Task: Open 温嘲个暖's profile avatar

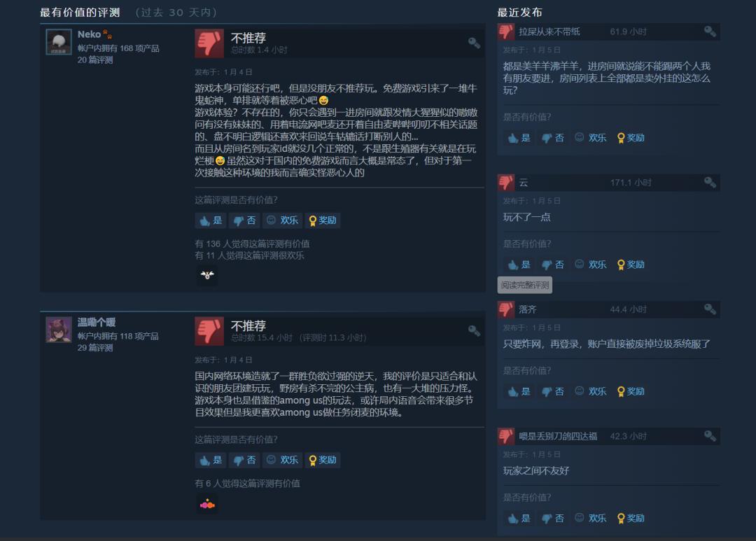Action: coord(59,330)
